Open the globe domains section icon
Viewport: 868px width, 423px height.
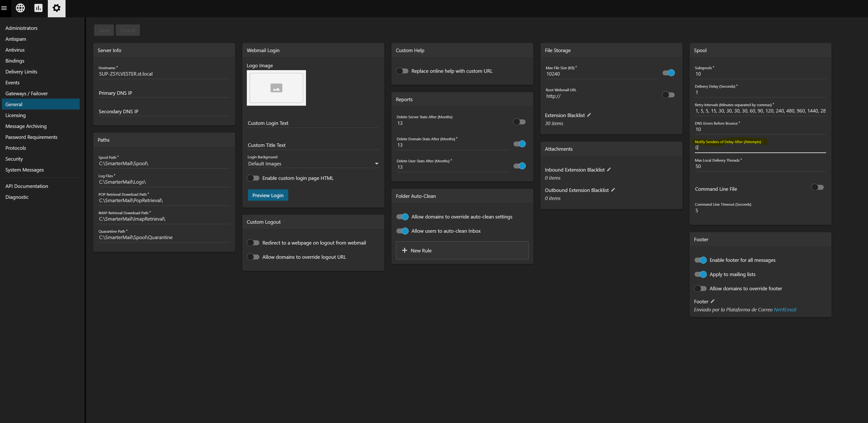click(20, 8)
